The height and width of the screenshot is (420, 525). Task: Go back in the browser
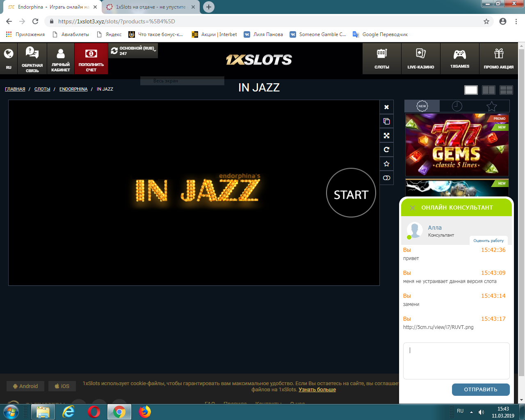pyautogui.click(x=9, y=21)
